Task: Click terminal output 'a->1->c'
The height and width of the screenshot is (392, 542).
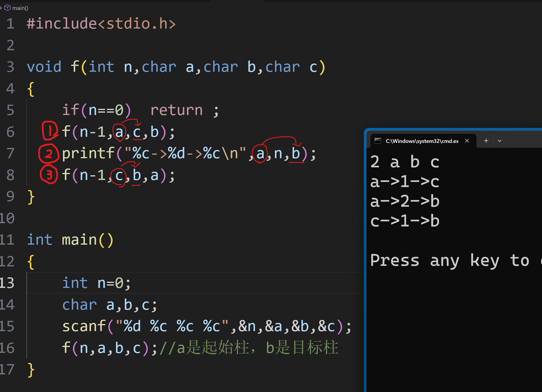Action: coord(405,182)
